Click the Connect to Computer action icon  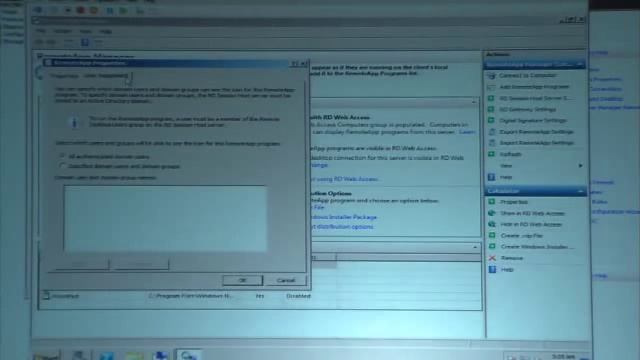pyautogui.click(x=492, y=76)
